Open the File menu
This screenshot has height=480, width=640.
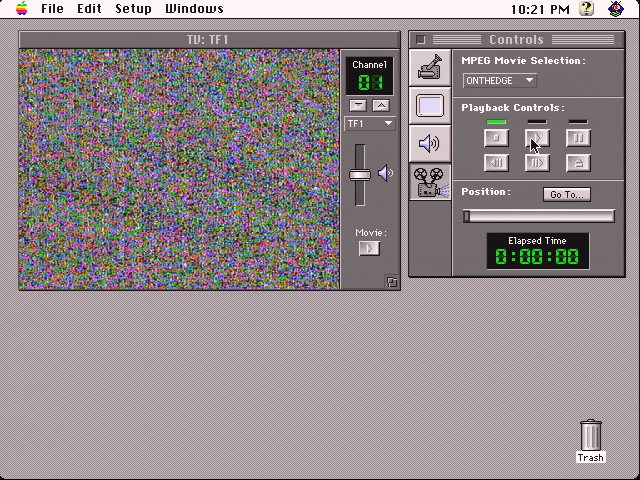click(52, 9)
